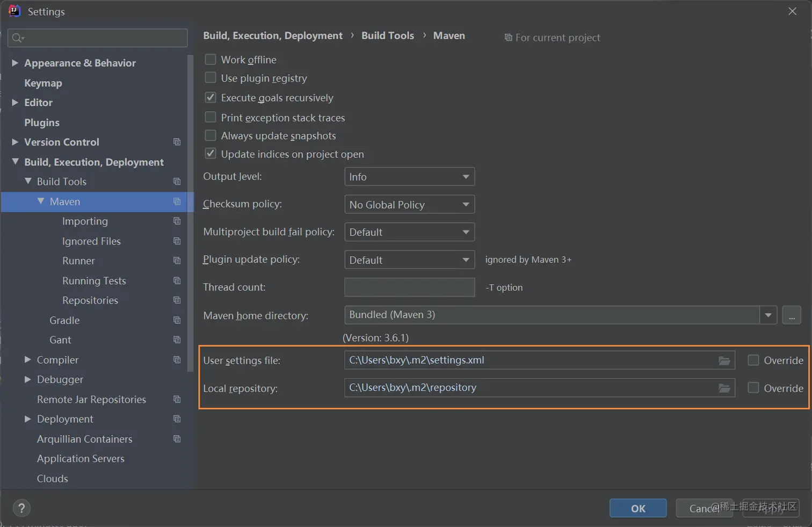This screenshot has width=812, height=527.
Task: Open the Importing settings page
Action: click(x=85, y=221)
